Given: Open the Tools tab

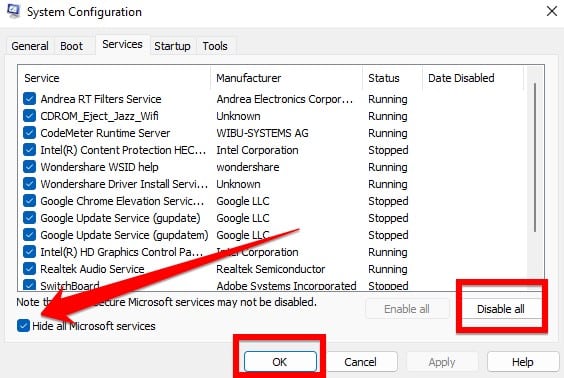Looking at the screenshot, I should tap(215, 46).
